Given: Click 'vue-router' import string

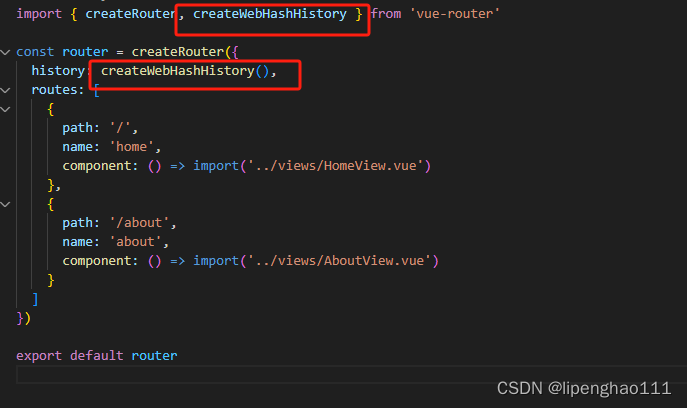Looking at the screenshot, I should click(454, 14).
